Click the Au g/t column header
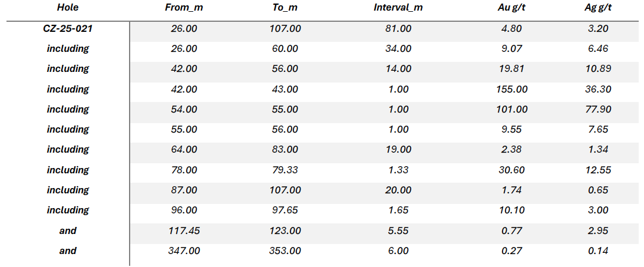 (511, 8)
